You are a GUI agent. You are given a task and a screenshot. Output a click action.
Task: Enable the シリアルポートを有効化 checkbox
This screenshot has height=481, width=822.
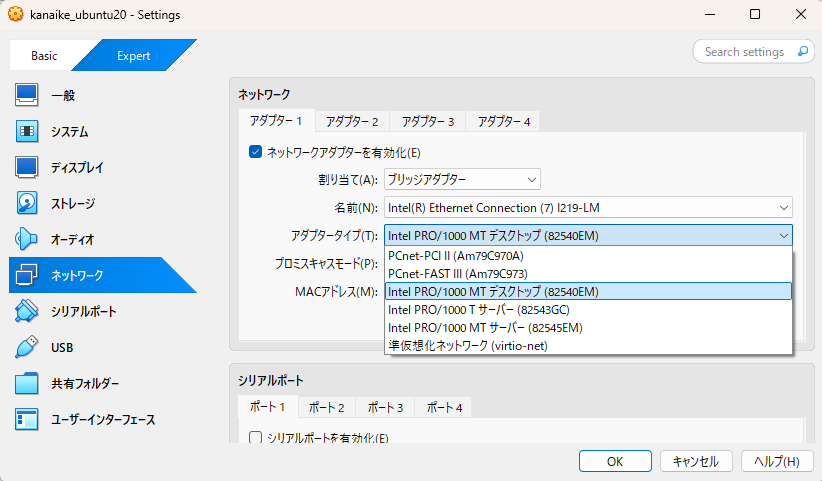coord(255,437)
